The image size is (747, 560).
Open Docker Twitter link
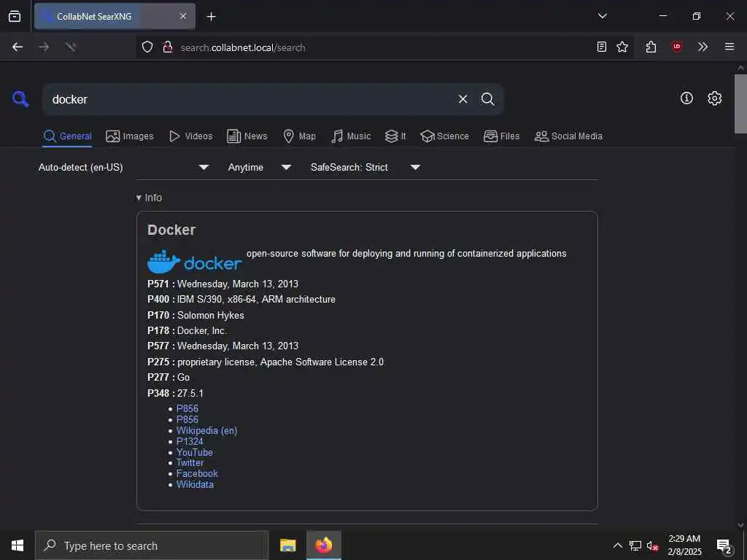(x=190, y=462)
